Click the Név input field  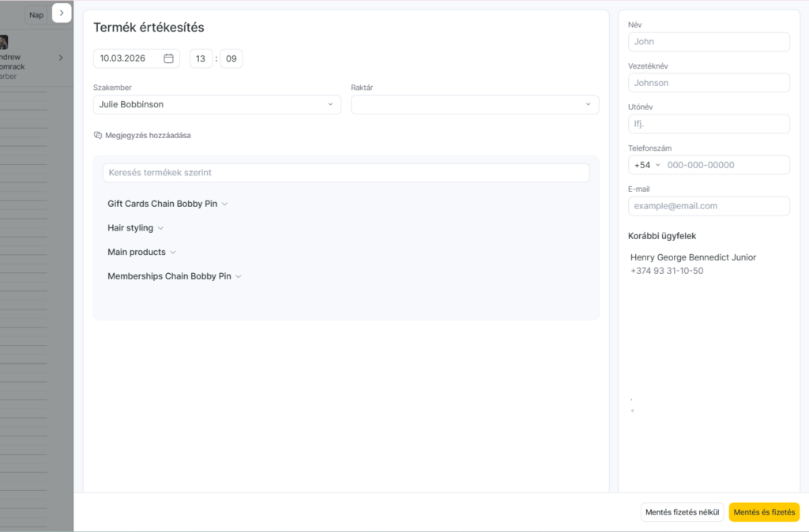coord(709,42)
